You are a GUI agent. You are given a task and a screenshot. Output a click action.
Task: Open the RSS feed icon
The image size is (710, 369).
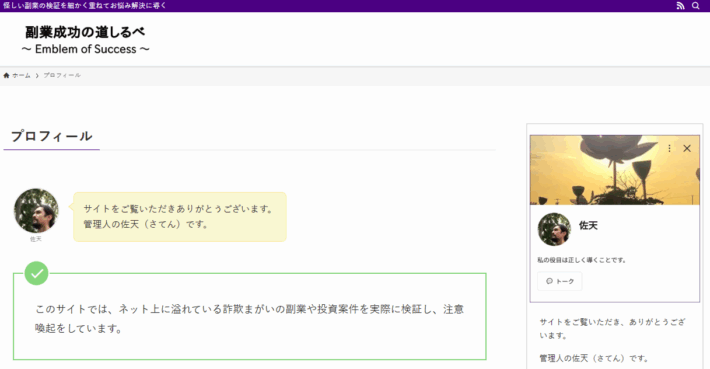(680, 6)
